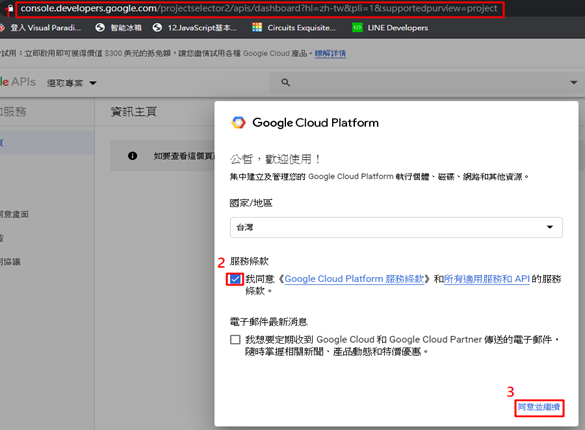Image resolution: width=585 pixels, height=430 pixels.
Task: Toggle the terms of service agreement checkbox
Action: [x=235, y=279]
